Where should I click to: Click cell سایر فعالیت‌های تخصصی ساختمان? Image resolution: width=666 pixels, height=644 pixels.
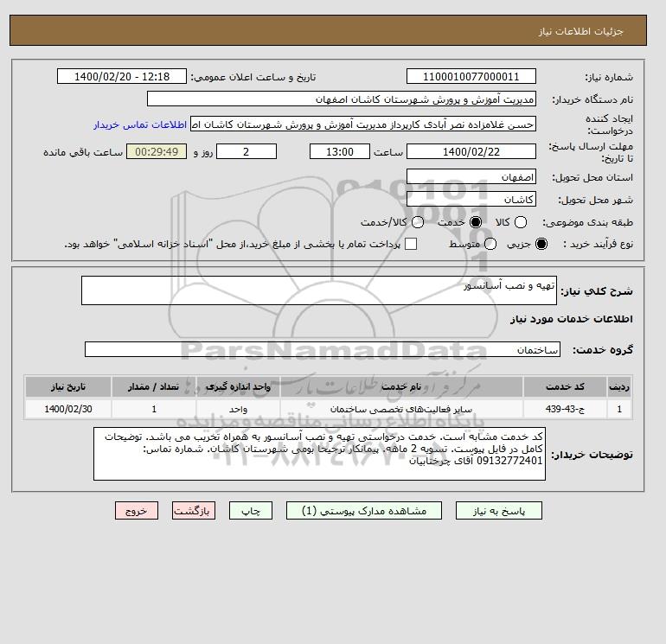(401, 409)
